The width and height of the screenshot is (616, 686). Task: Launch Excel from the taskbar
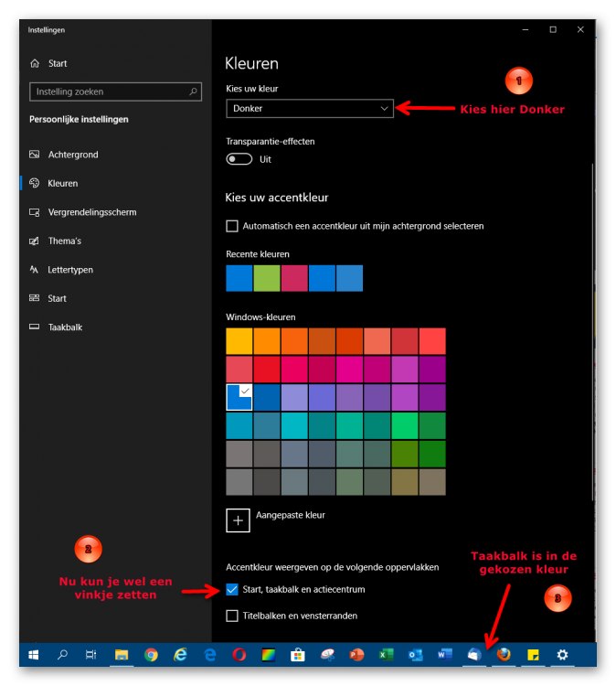386,655
